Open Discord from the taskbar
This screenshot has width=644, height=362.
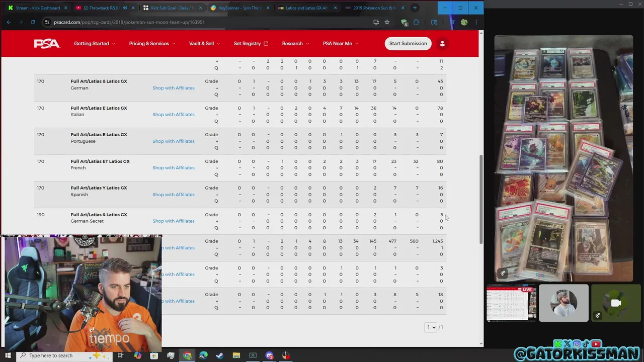(269, 355)
